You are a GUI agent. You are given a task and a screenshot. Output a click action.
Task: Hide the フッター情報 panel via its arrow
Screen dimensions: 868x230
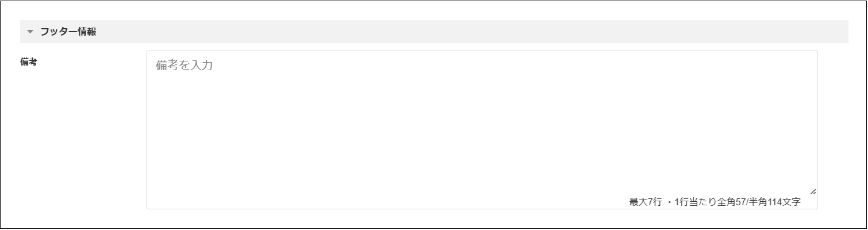tap(30, 32)
